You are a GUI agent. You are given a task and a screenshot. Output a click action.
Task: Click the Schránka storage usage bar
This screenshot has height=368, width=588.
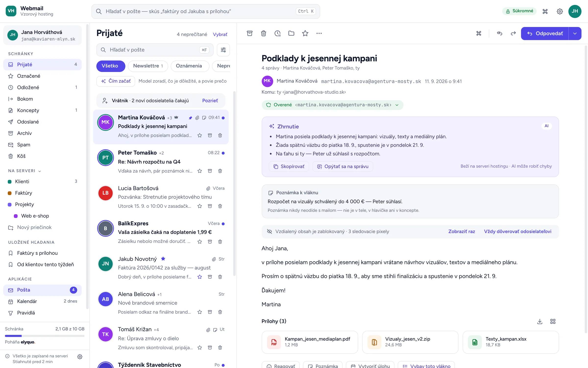tap(45, 336)
